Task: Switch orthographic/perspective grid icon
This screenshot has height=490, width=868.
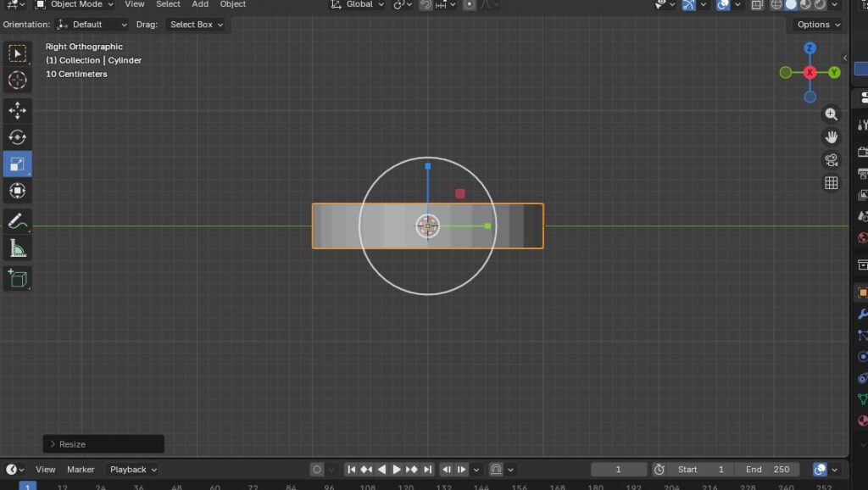Action: [831, 183]
